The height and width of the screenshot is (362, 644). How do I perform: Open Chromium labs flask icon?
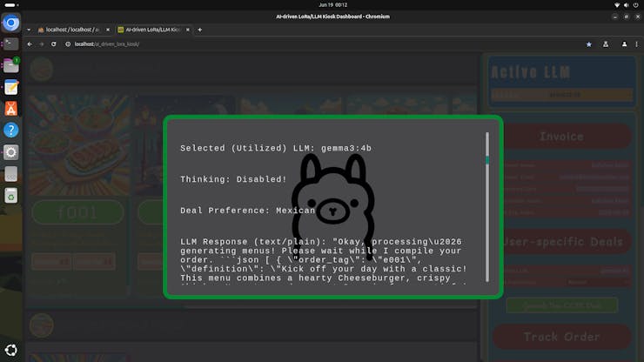coord(606,44)
